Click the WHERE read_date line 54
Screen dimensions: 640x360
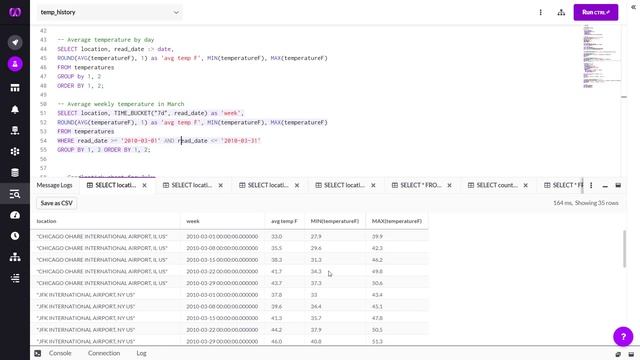click(159, 141)
